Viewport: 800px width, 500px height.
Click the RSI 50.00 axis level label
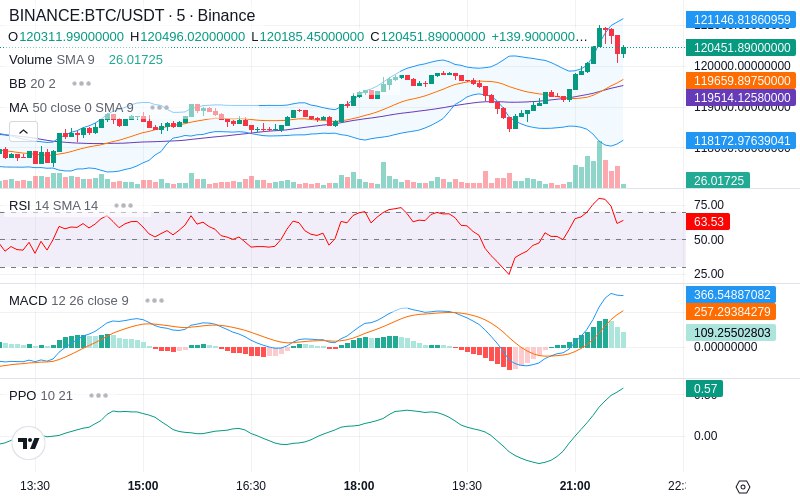click(709, 239)
